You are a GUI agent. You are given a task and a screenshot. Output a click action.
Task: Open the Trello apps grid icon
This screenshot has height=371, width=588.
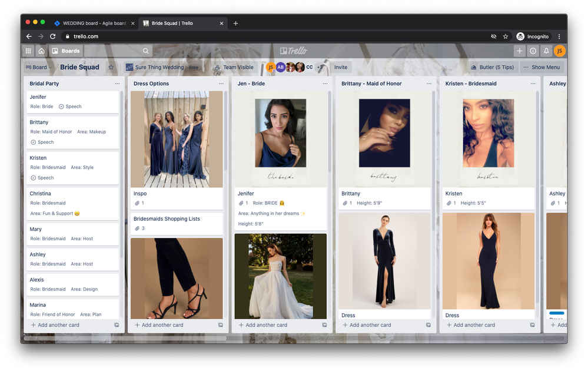coord(28,51)
